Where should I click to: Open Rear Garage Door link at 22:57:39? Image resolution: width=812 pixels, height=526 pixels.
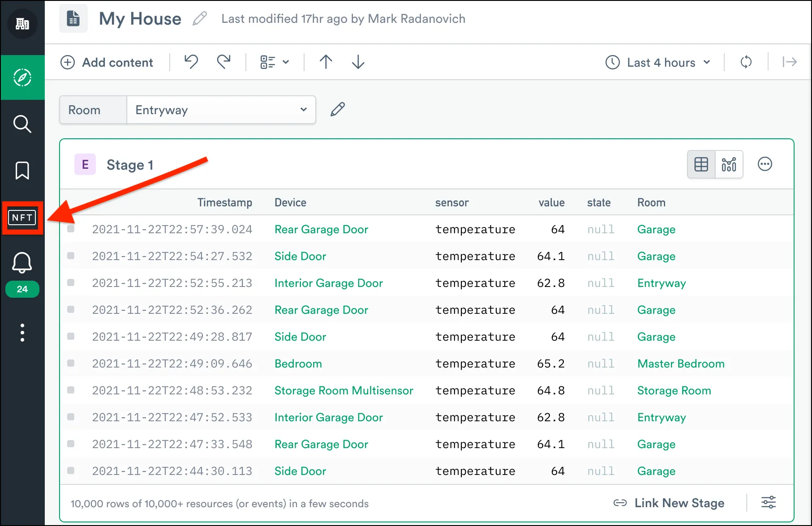pyautogui.click(x=321, y=229)
